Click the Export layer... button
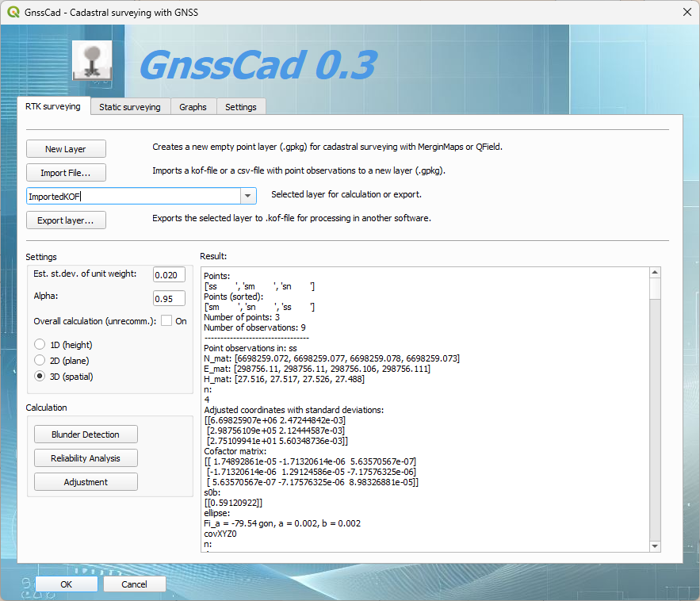This screenshot has height=601, width=700. [66, 220]
